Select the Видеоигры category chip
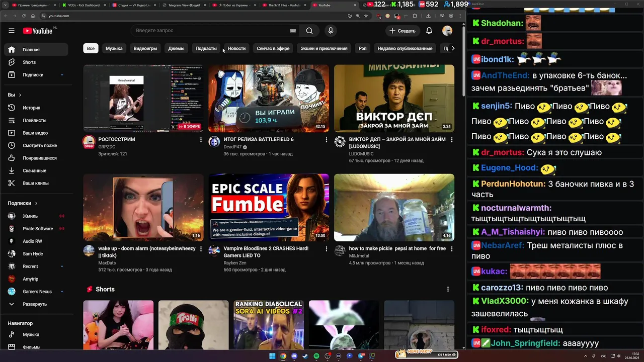 [145, 48]
